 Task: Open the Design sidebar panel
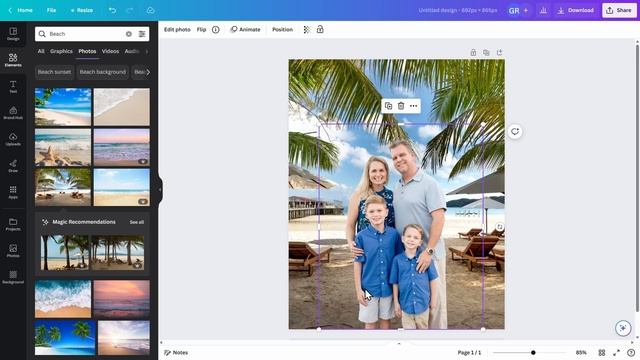13,34
